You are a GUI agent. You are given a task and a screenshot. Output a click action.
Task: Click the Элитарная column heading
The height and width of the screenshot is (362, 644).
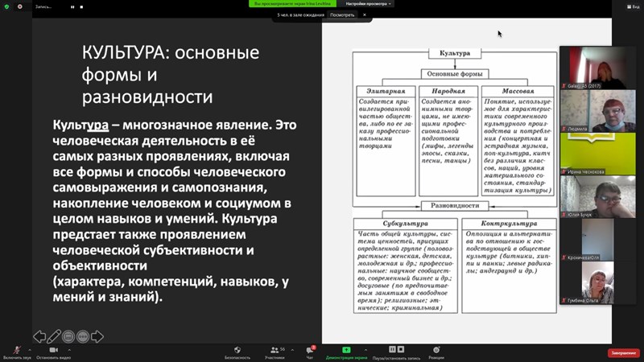tap(386, 91)
